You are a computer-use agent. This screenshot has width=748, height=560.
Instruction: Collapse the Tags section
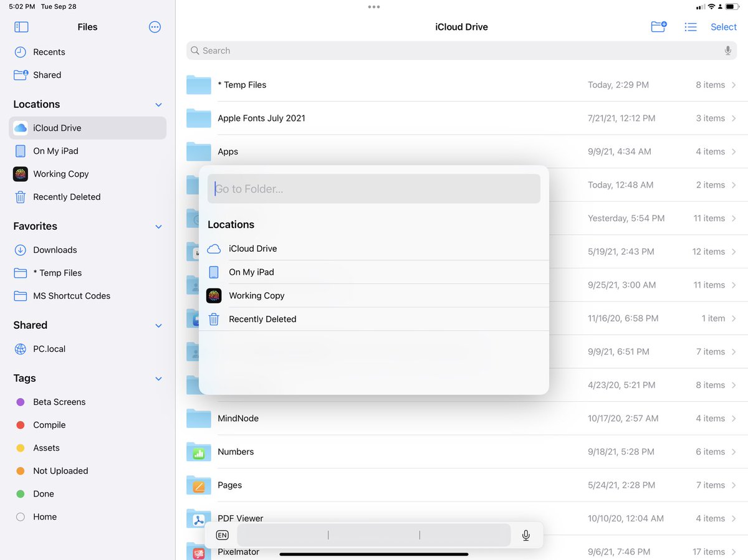[158, 379]
